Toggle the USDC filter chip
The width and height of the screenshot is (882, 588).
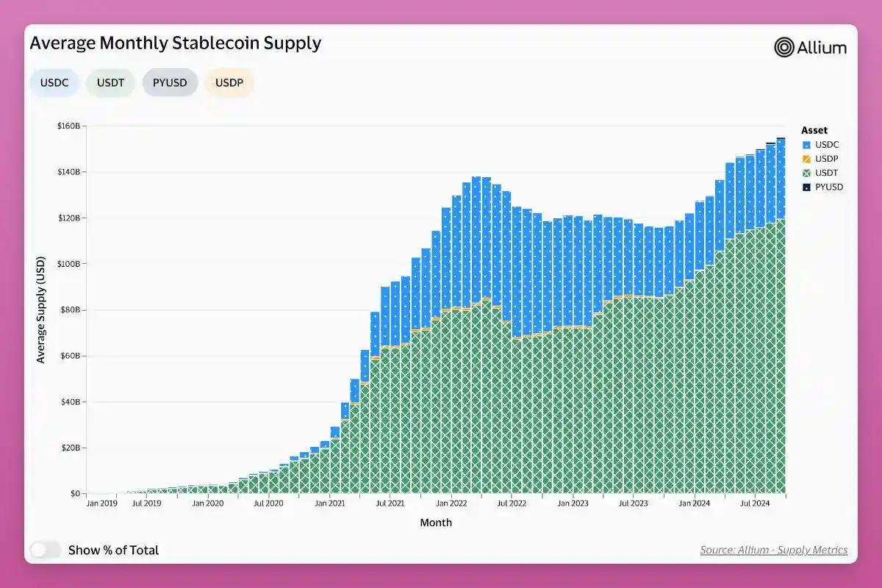54,82
